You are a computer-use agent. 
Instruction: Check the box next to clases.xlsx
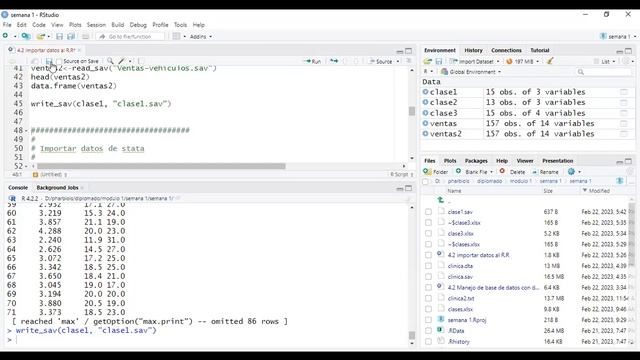428,309
